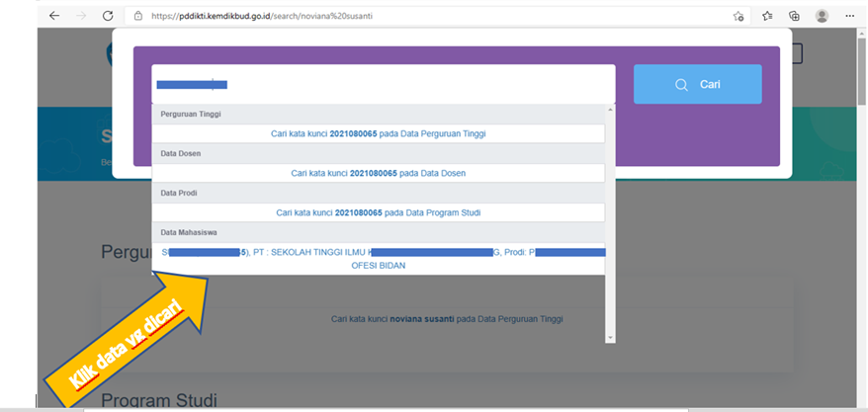Click suggestion list scroll-up arrow
This screenshot has width=868, height=412.
click(x=611, y=110)
